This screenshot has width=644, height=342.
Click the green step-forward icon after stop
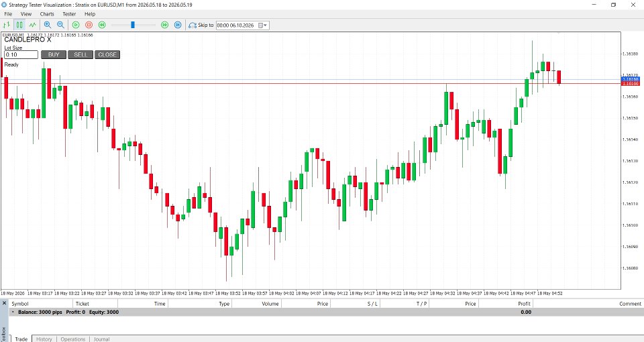(x=102, y=25)
